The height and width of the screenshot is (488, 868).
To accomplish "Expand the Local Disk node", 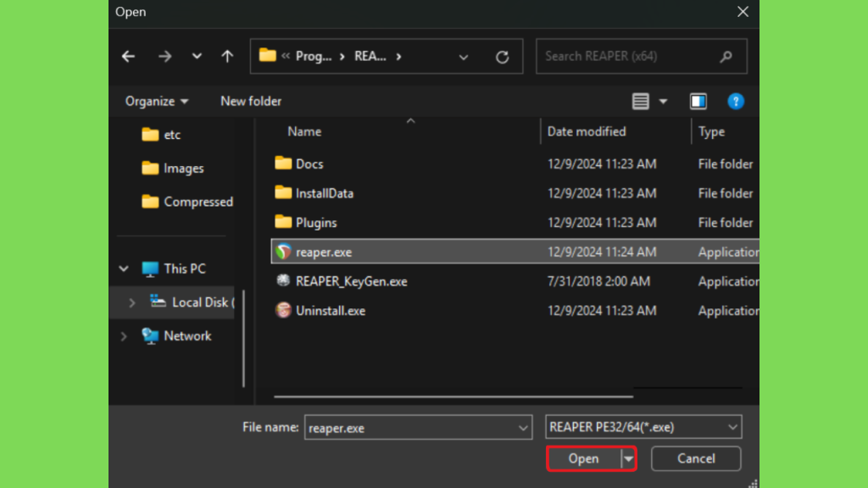I will click(x=131, y=302).
